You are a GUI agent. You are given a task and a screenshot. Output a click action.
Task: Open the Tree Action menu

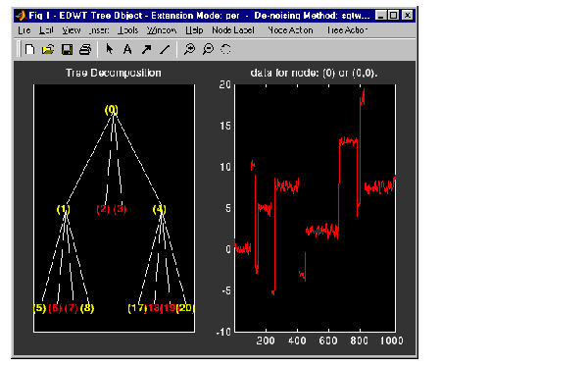coord(347,30)
